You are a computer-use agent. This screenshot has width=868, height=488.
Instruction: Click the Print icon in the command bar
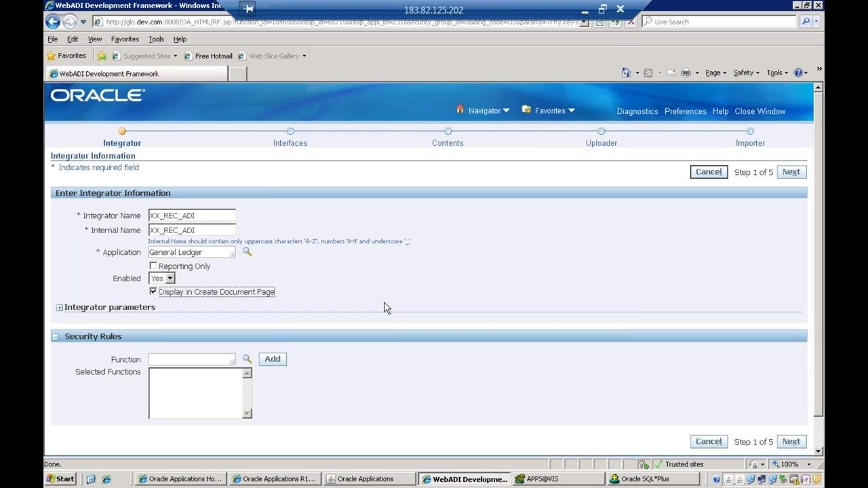point(686,73)
